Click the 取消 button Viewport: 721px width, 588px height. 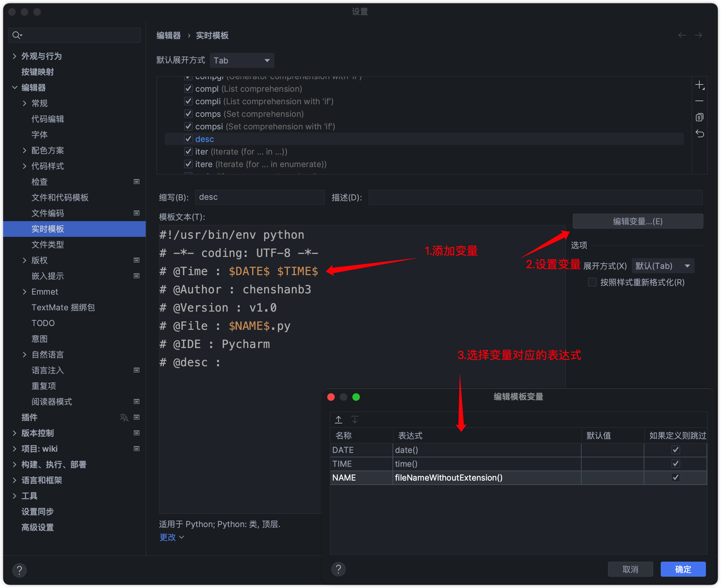point(630,569)
